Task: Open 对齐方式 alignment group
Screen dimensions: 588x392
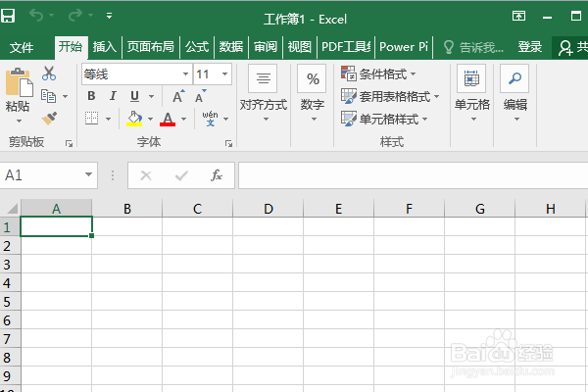Action: (x=264, y=93)
